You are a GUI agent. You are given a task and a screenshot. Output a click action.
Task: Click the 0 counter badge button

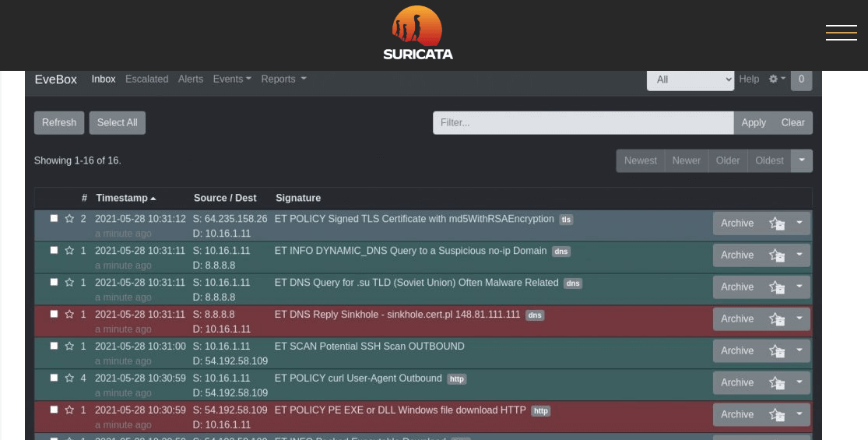[801, 79]
